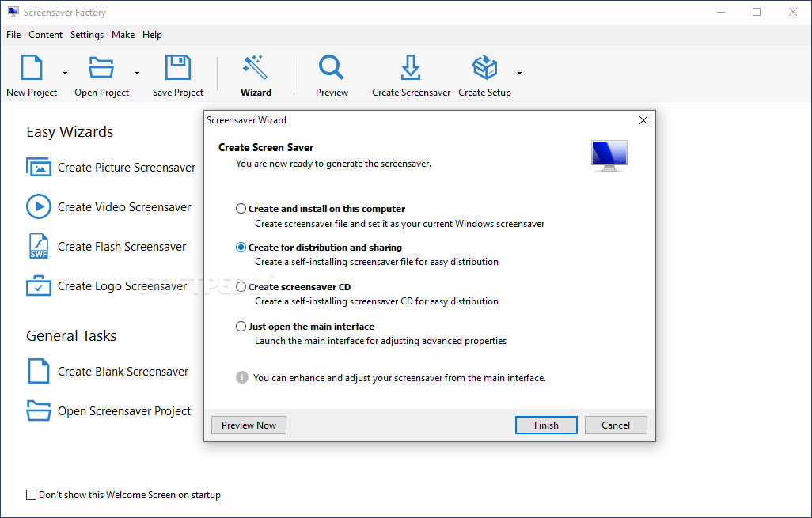Viewport: 812px width, 518px height.
Task: Click the 'General Tasks' heading text
Action: [71, 335]
